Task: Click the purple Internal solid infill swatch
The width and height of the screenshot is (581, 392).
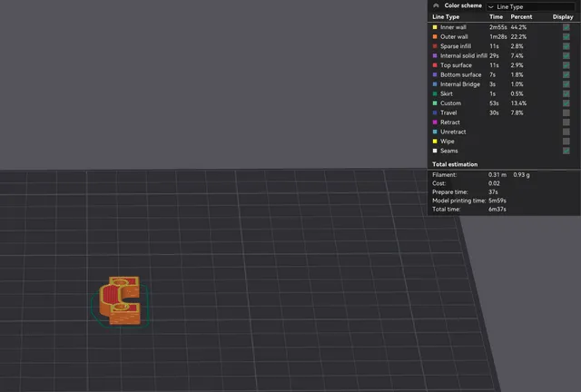Action: [435, 55]
